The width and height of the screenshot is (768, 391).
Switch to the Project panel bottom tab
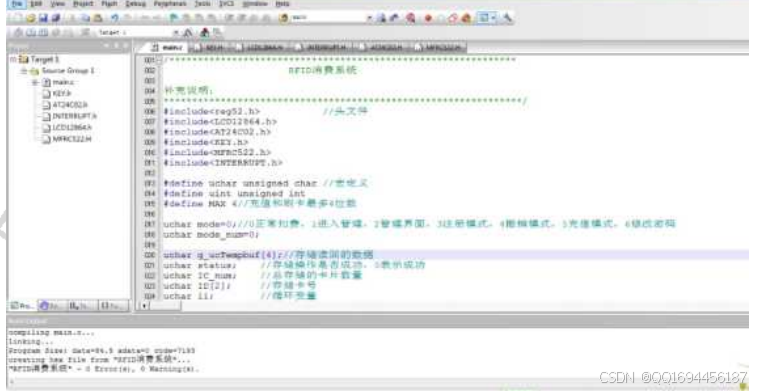pyautogui.click(x=22, y=306)
